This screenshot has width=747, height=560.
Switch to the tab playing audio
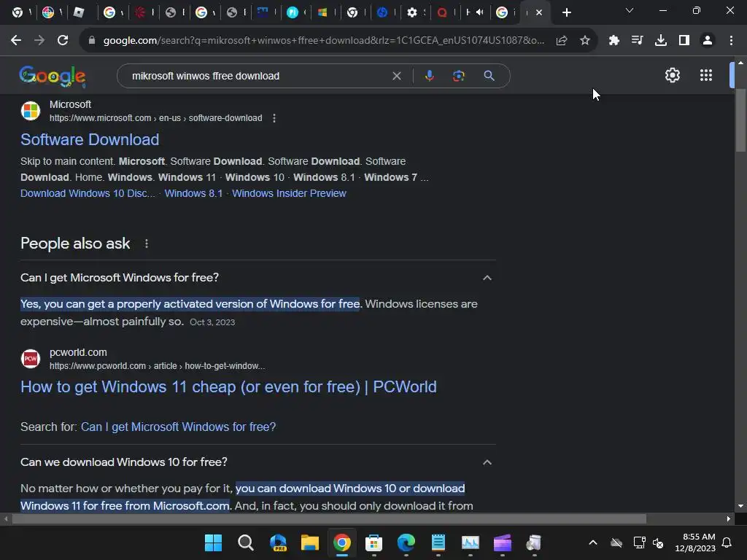pos(474,12)
